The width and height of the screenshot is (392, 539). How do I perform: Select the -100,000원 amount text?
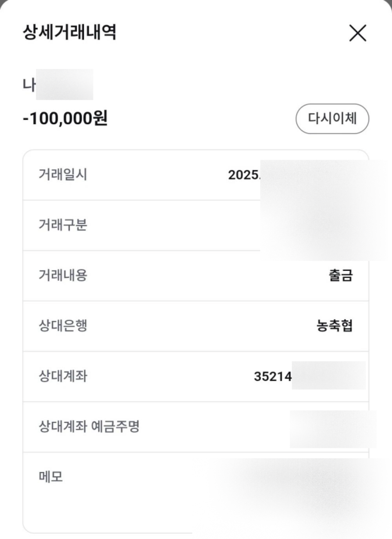click(x=65, y=118)
